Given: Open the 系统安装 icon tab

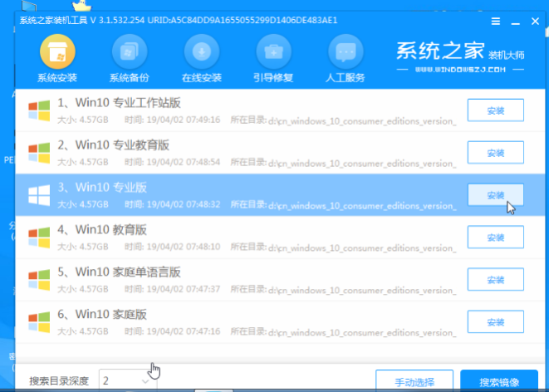Looking at the screenshot, I should tap(57, 51).
